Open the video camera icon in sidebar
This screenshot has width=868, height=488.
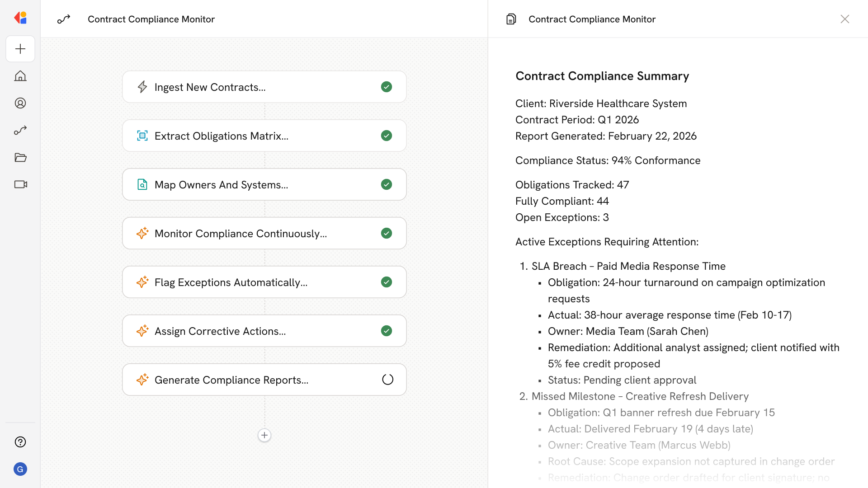coord(20,184)
